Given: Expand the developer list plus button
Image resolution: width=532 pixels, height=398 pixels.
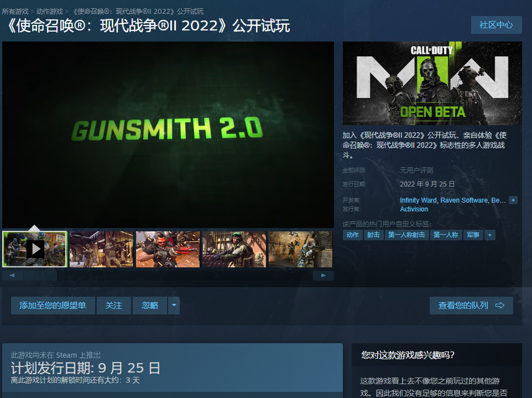Looking at the screenshot, I should 513,200.
